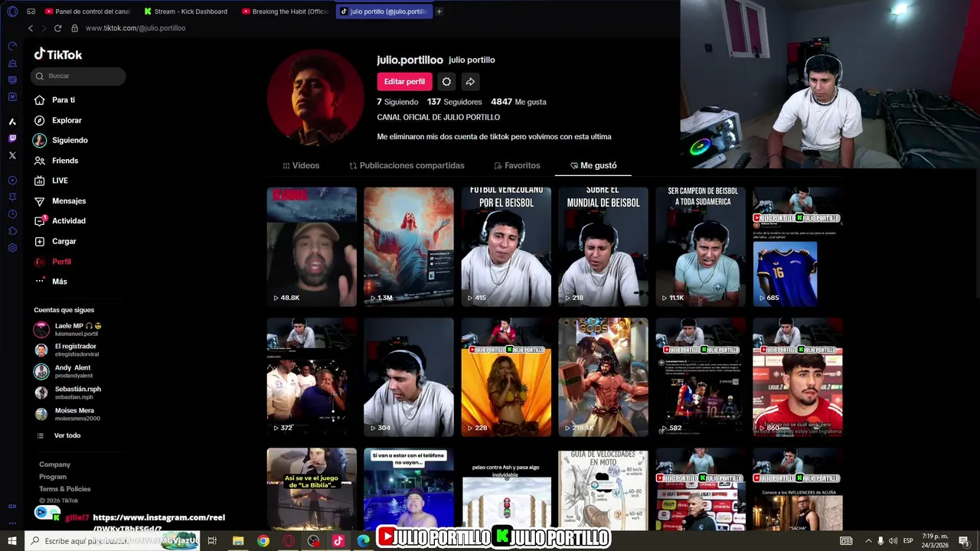Click Editar perfil button
The width and height of the screenshot is (980, 551).
point(404,81)
